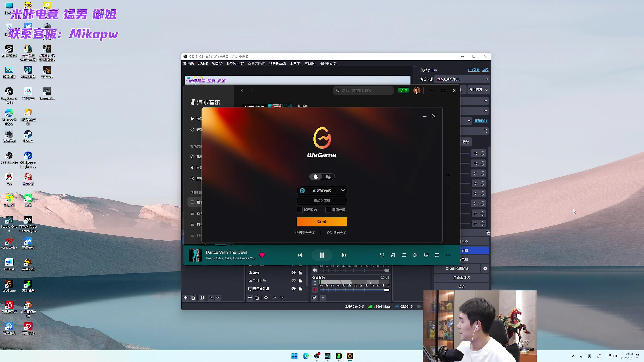Open the 教程 link beside QQ客服
Screen dimensions: 644x362
pos(485,70)
